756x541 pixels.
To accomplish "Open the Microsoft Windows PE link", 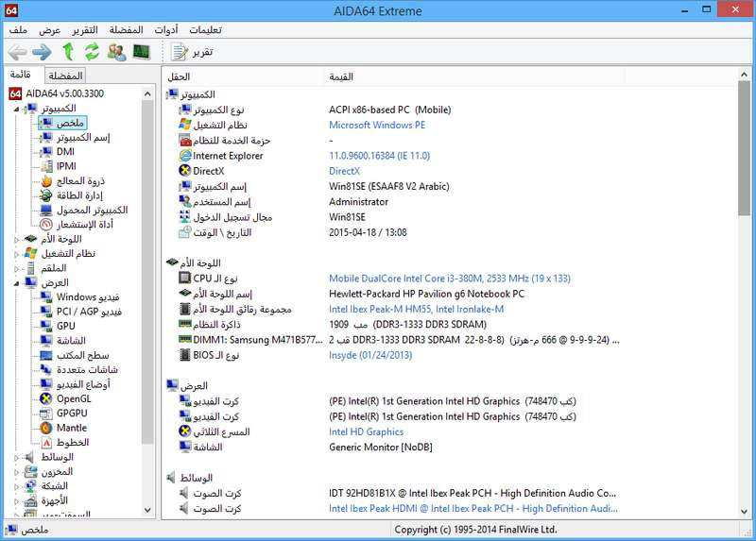I will click(377, 125).
